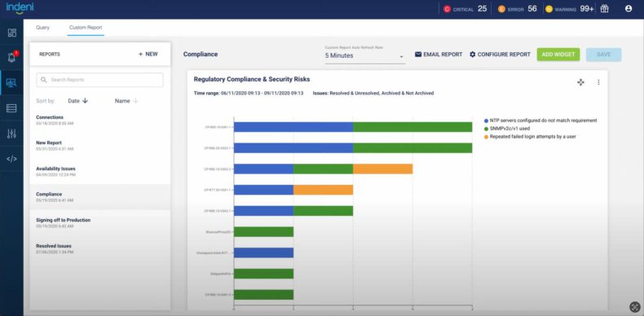Click the SAVE button
The height and width of the screenshot is (316, 644).
(x=603, y=55)
